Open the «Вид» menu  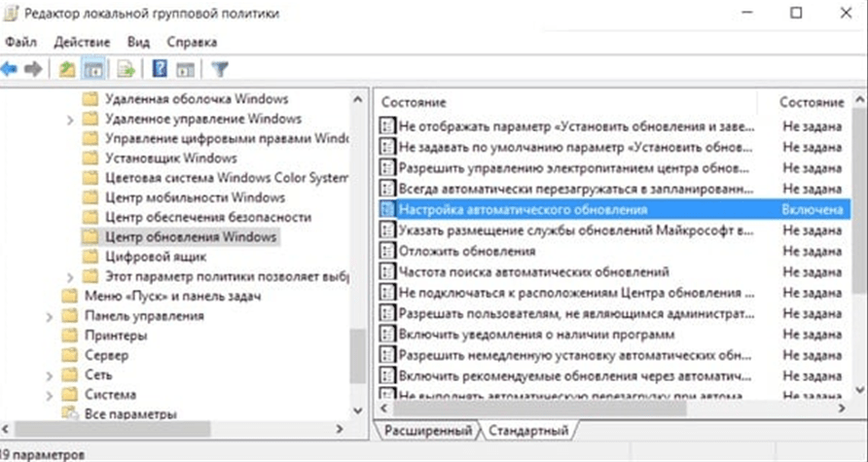[138, 43]
